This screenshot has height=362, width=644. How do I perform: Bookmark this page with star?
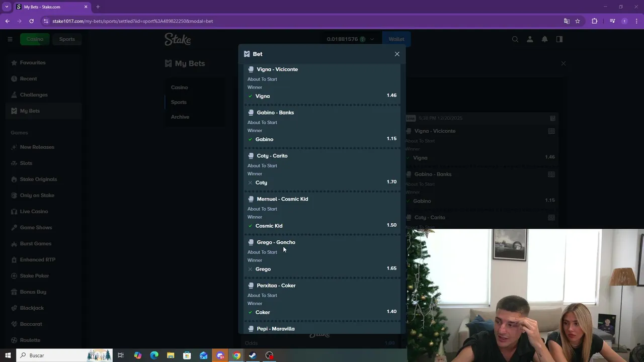pyautogui.click(x=578, y=21)
